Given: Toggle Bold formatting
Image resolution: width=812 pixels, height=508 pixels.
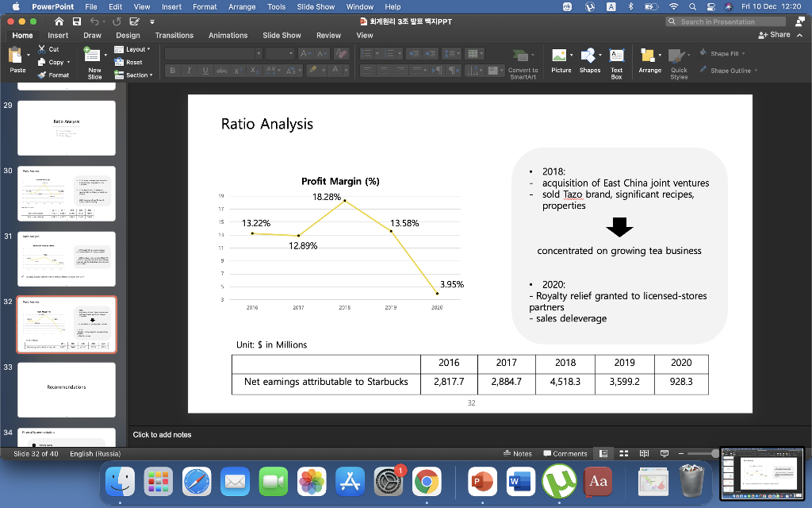Looking at the screenshot, I should coord(172,71).
